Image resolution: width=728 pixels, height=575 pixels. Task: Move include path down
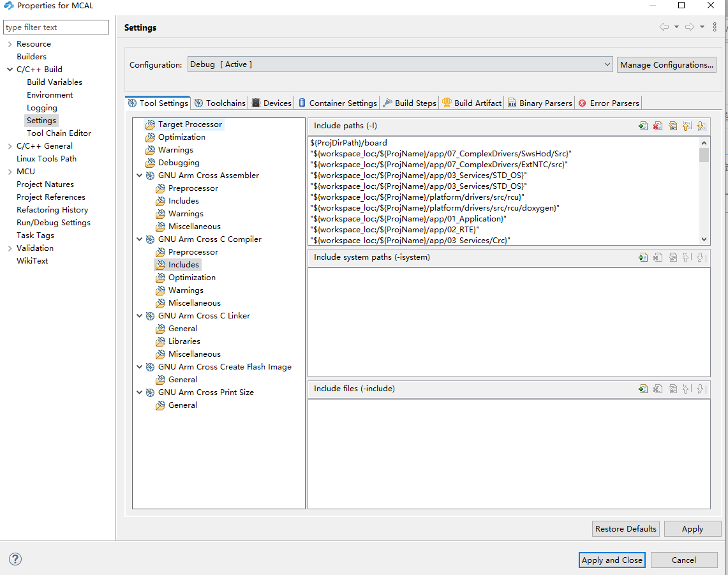click(702, 126)
